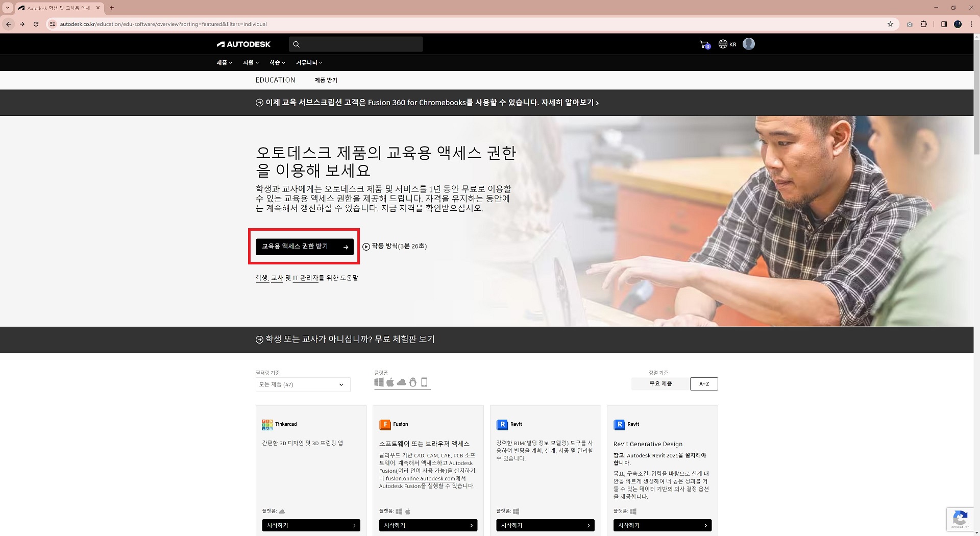Open the KR globe language selector
The width and height of the screenshot is (980, 536).
[x=727, y=44]
